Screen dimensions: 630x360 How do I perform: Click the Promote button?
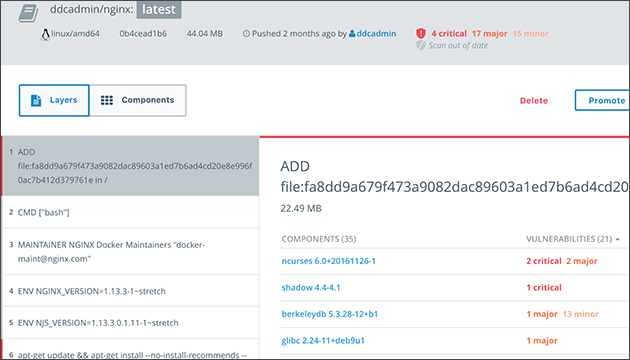pyautogui.click(x=602, y=100)
